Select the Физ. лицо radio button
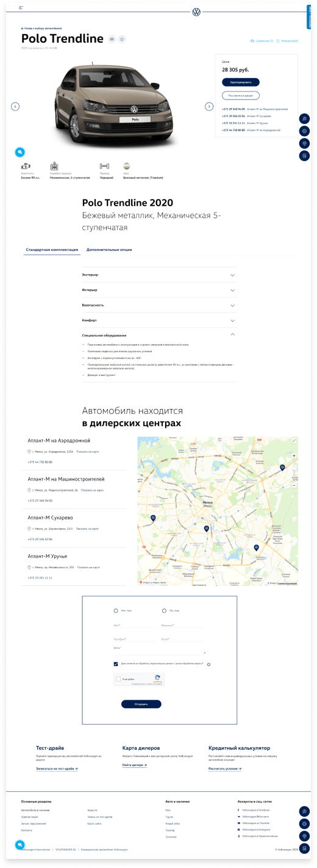The height and width of the screenshot is (868, 317). click(x=116, y=610)
